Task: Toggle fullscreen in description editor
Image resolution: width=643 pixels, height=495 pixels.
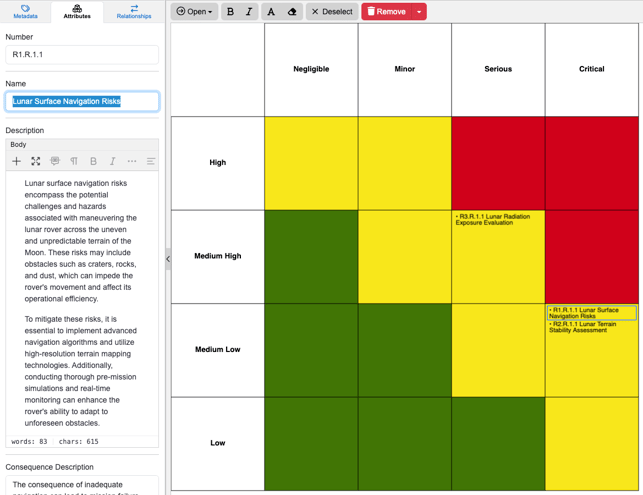Action: click(x=36, y=161)
